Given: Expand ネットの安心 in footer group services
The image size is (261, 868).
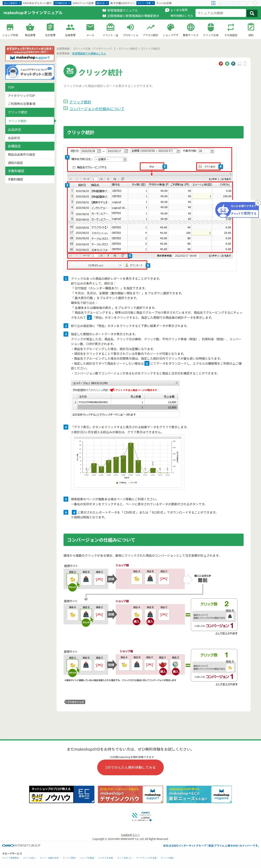Looking at the screenshot, I should (30, 858).
